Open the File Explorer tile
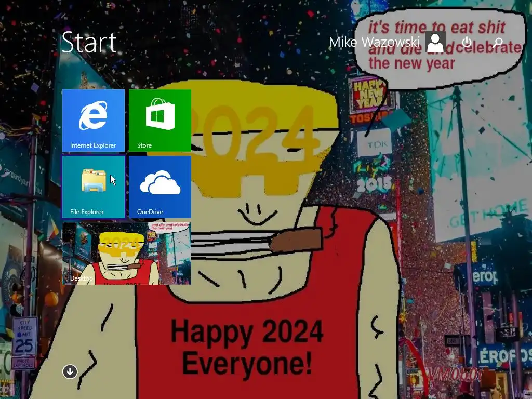Screen dimensions: 532x399 pyautogui.click(x=94, y=187)
